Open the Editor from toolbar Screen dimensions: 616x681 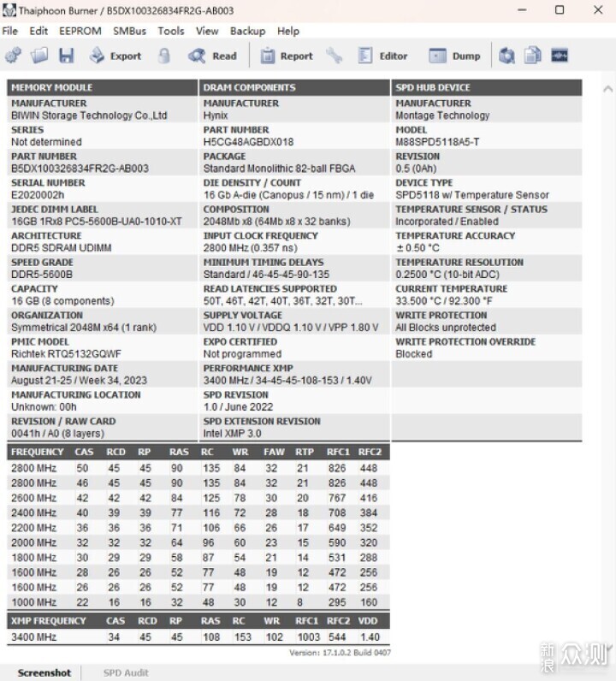(x=382, y=56)
